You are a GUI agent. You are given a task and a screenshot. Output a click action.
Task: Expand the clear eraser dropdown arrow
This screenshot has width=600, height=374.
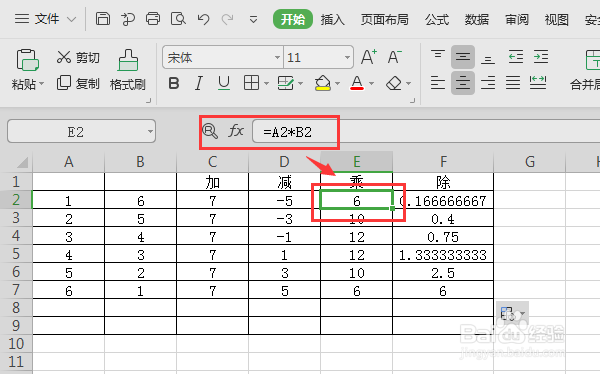[408, 83]
